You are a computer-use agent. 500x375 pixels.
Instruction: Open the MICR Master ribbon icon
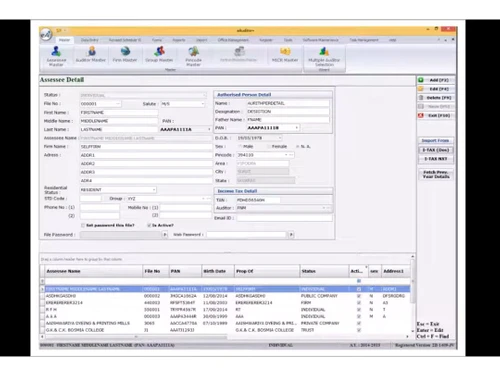coord(285,55)
